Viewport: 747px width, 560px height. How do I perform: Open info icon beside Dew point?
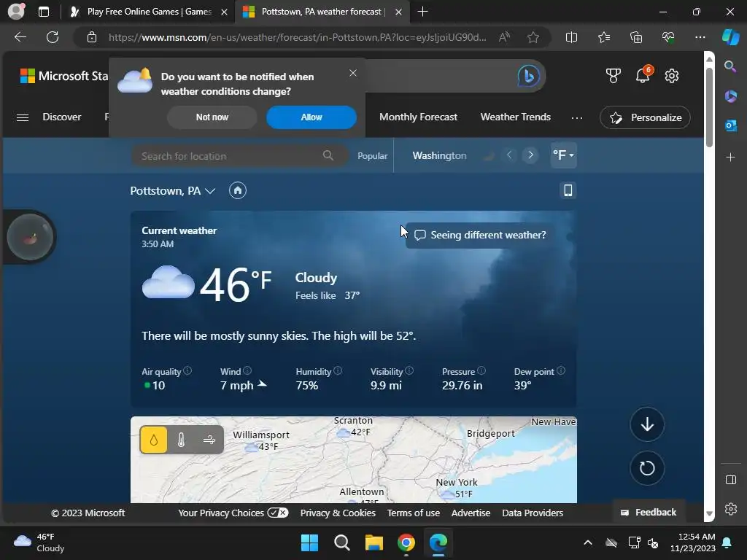click(x=561, y=370)
